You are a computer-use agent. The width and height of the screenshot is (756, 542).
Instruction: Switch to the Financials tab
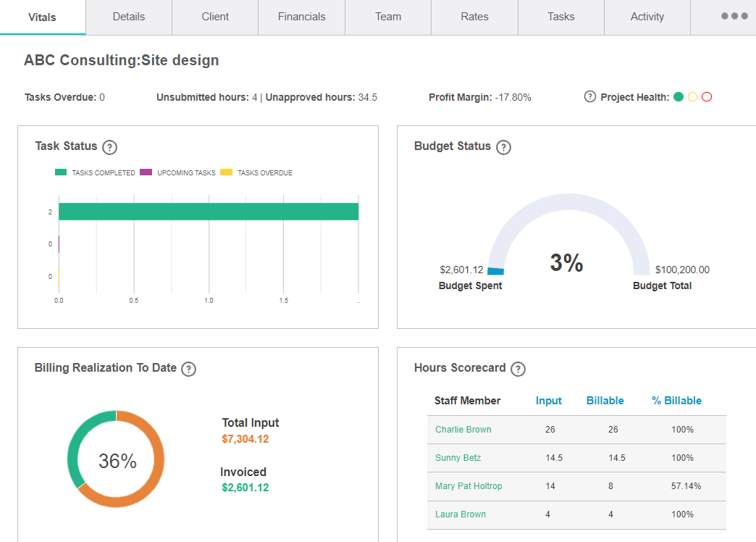pyautogui.click(x=301, y=17)
